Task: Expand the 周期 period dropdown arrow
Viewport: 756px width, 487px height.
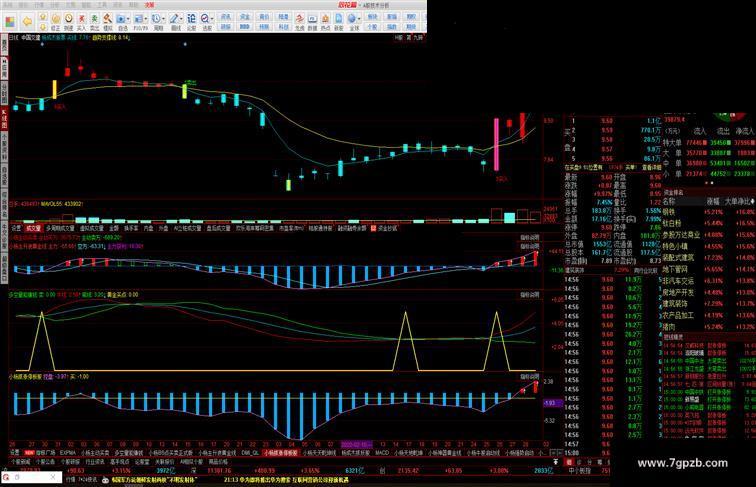Action: 164,19
